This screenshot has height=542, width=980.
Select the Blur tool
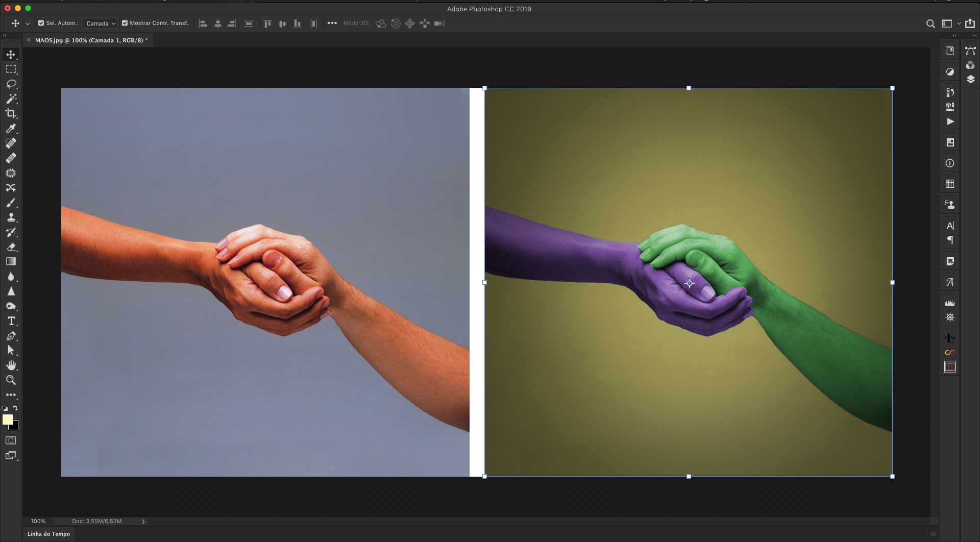tap(11, 277)
